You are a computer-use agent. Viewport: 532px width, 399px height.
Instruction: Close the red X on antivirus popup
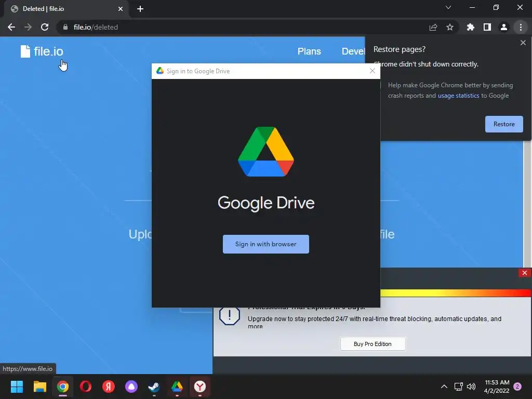pyautogui.click(x=525, y=273)
